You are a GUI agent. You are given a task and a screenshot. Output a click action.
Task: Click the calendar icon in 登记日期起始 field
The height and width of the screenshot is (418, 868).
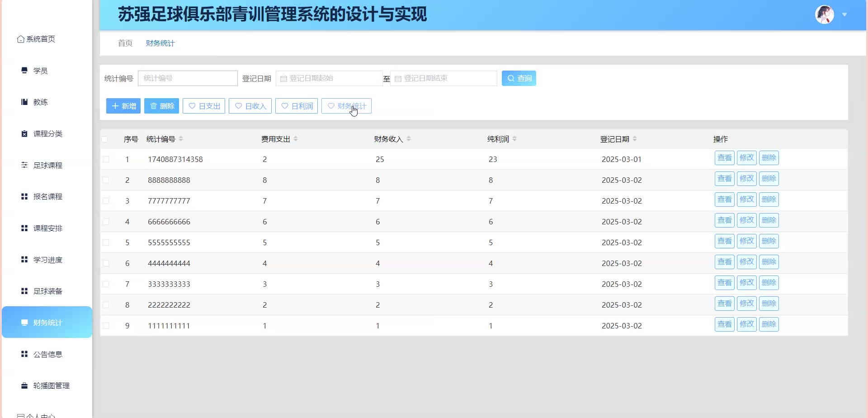click(283, 79)
